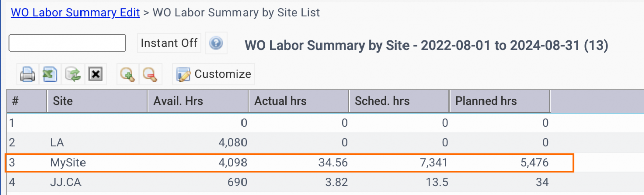Click the Customize pencil icon

click(x=183, y=74)
